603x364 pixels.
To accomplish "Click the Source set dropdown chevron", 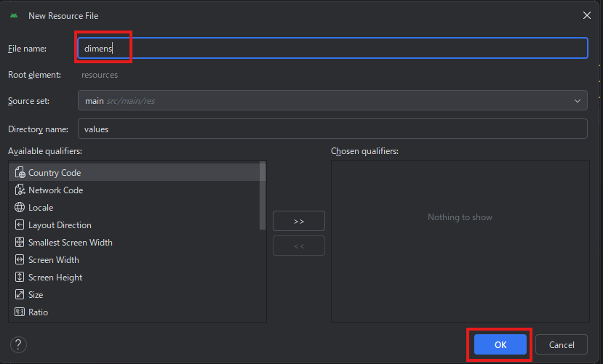I will click(x=578, y=101).
